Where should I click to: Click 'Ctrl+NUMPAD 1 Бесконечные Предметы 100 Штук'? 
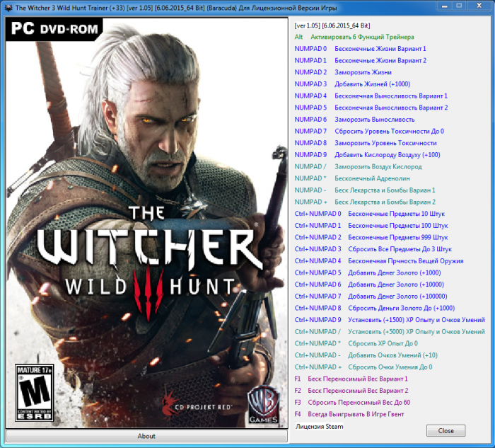(371, 226)
